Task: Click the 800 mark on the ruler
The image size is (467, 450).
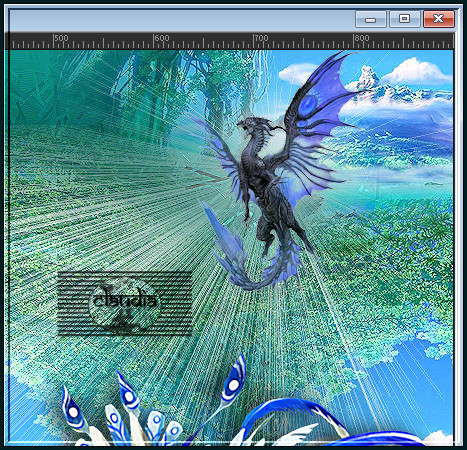Action: (362, 38)
